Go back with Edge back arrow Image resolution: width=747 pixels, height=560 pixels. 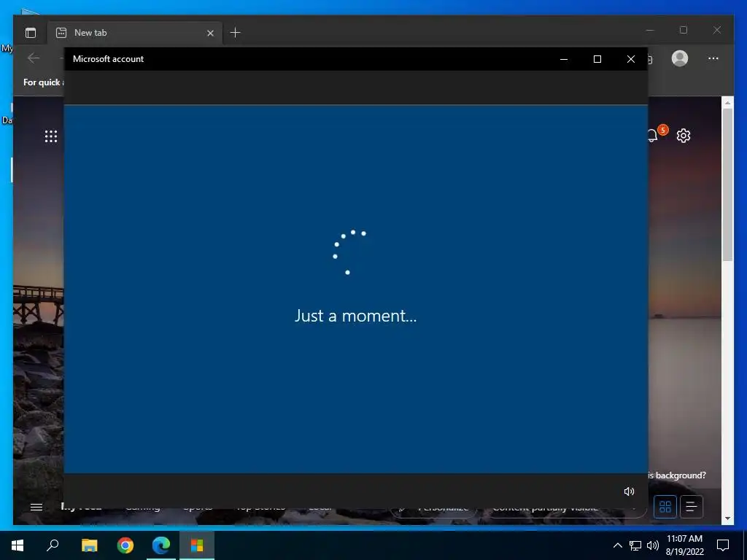click(34, 58)
